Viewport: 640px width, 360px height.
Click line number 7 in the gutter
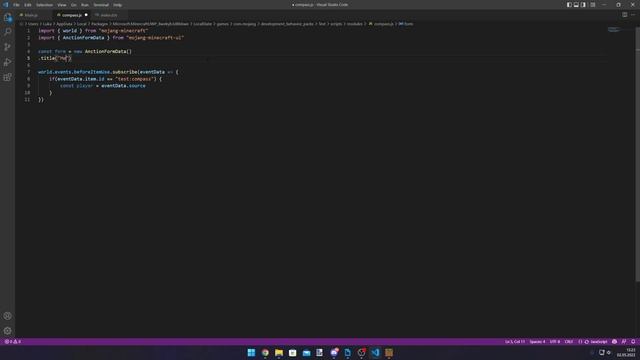(x=28, y=72)
